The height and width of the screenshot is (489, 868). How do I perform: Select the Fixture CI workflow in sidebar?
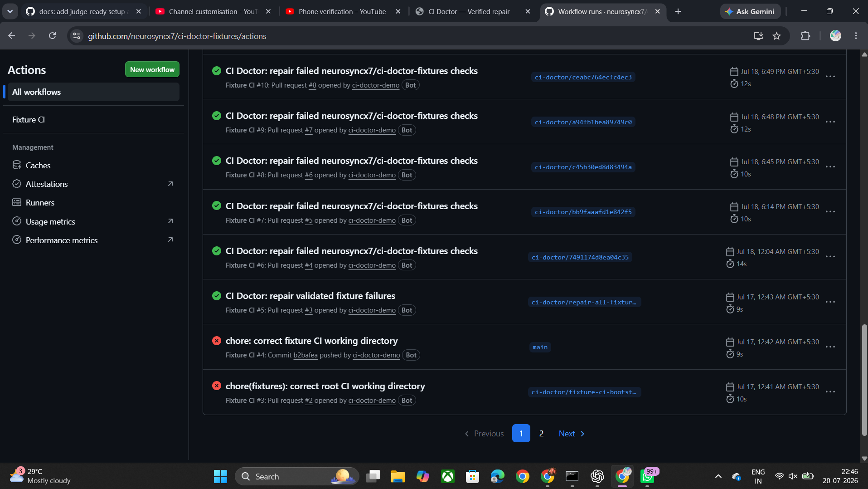(x=29, y=119)
